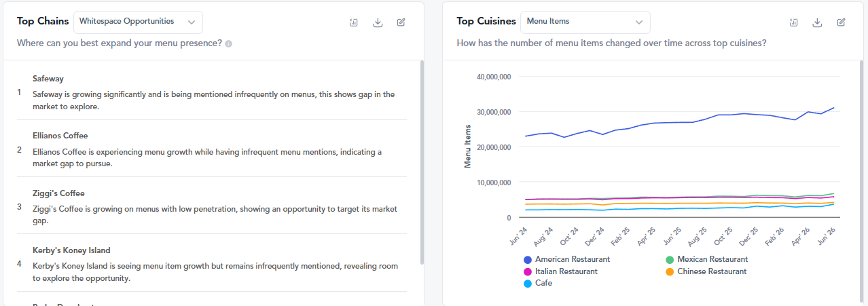
Task: Open chart view icon in Top Chains panel
Action: pos(353,22)
